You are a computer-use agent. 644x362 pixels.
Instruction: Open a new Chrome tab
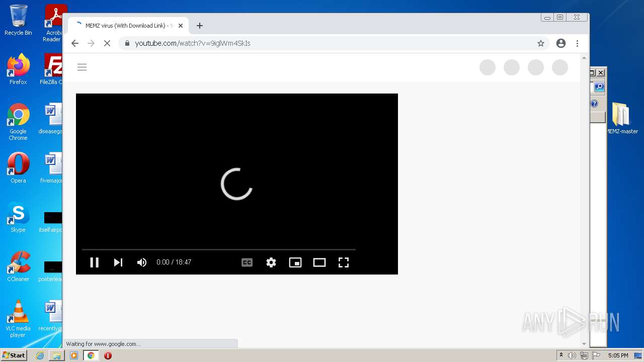[200, 26]
